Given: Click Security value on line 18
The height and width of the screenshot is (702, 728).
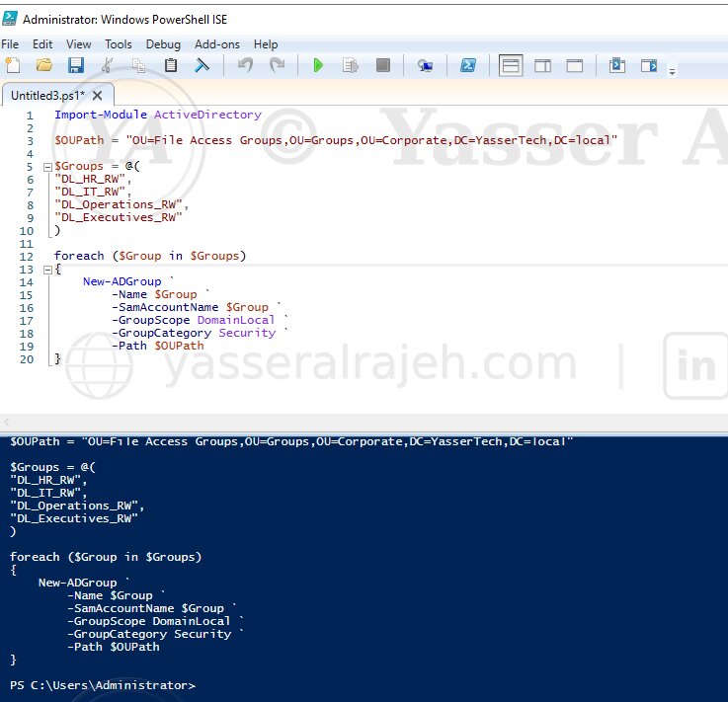Looking at the screenshot, I should (247, 333).
